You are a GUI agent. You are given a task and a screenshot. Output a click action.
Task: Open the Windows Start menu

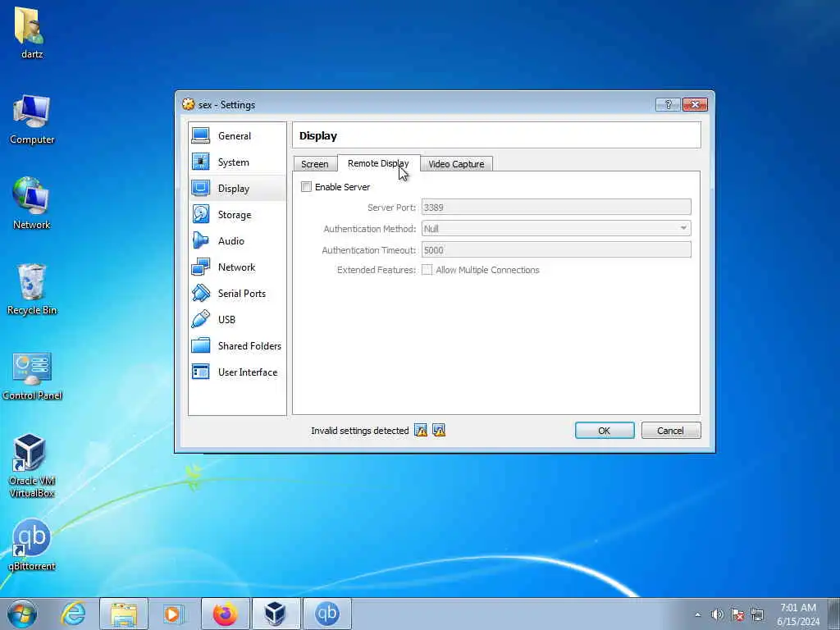(x=22, y=614)
